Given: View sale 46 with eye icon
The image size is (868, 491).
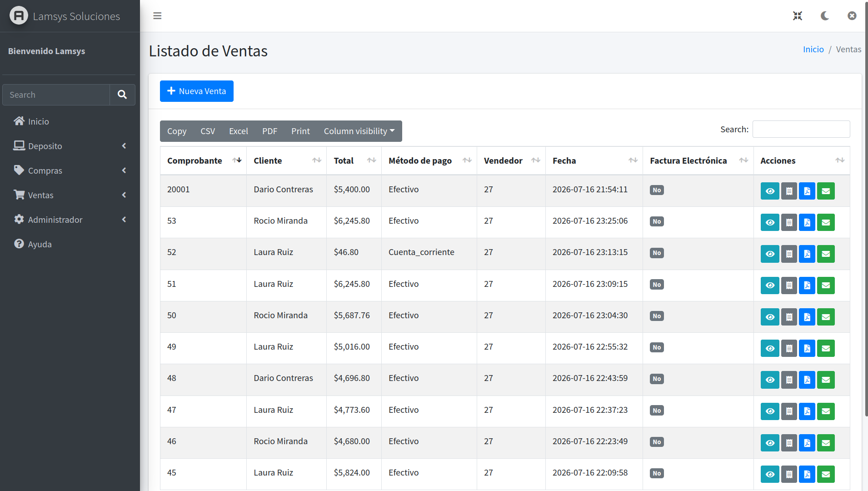Looking at the screenshot, I should (770, 443).
